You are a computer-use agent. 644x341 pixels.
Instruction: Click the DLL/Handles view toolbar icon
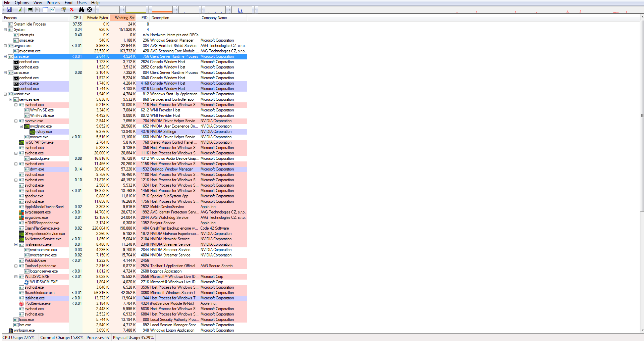(53, 10)
